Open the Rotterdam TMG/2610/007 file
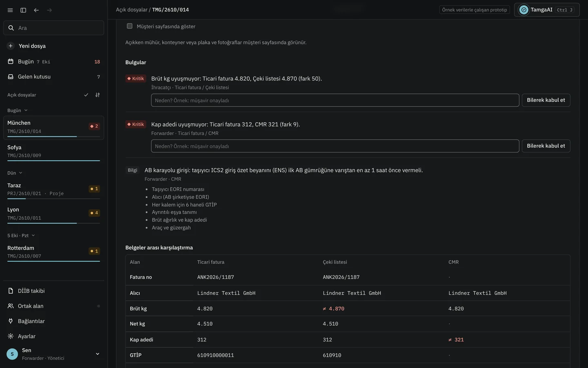588x368 pixels. 53,252
